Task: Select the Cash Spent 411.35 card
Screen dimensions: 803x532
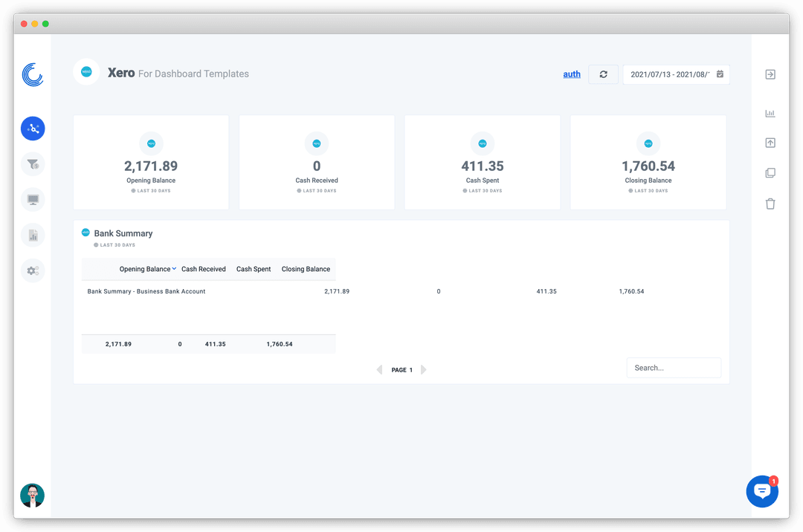Action: coord(483,162)
